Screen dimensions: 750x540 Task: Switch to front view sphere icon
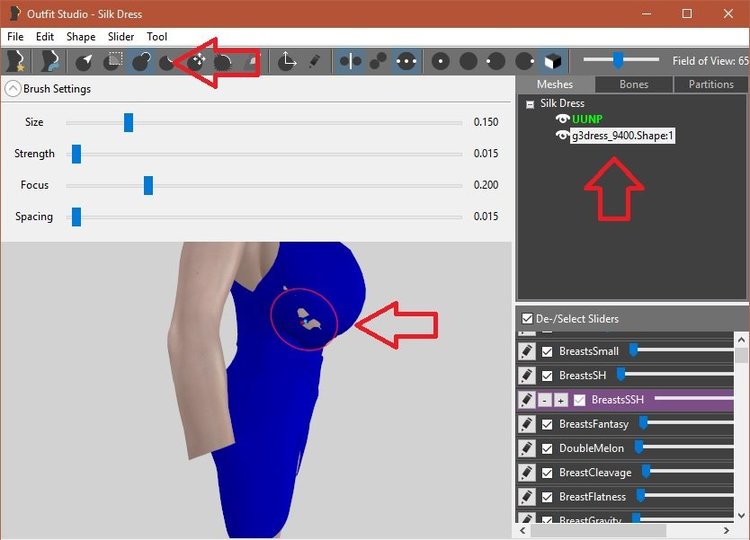(441, 61)
